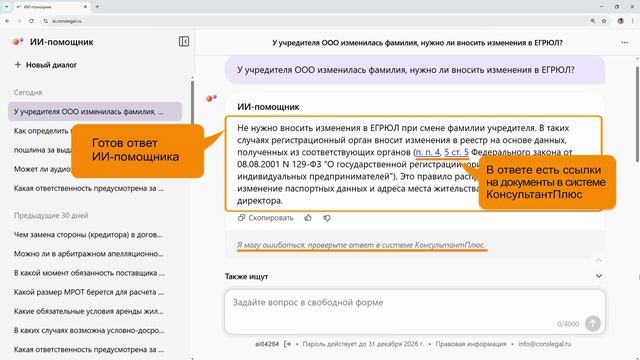Viewport: 640px width, 360px height.
Task: Click the thumbs up icon
Action: (308, 218)
